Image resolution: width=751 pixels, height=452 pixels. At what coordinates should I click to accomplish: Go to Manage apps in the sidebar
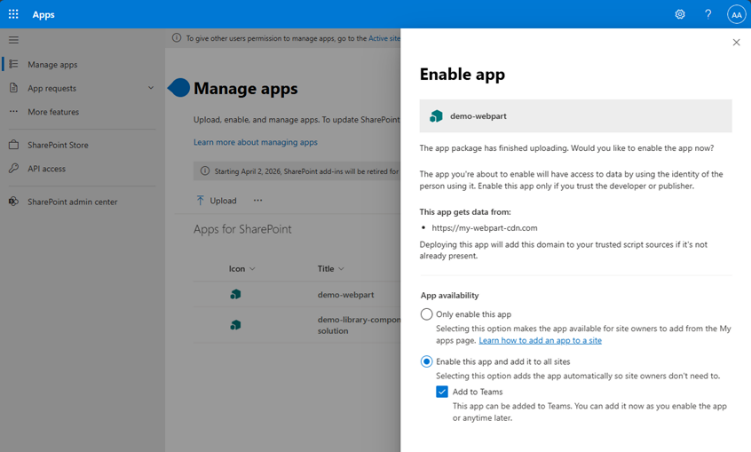click(x=52, y=64)
